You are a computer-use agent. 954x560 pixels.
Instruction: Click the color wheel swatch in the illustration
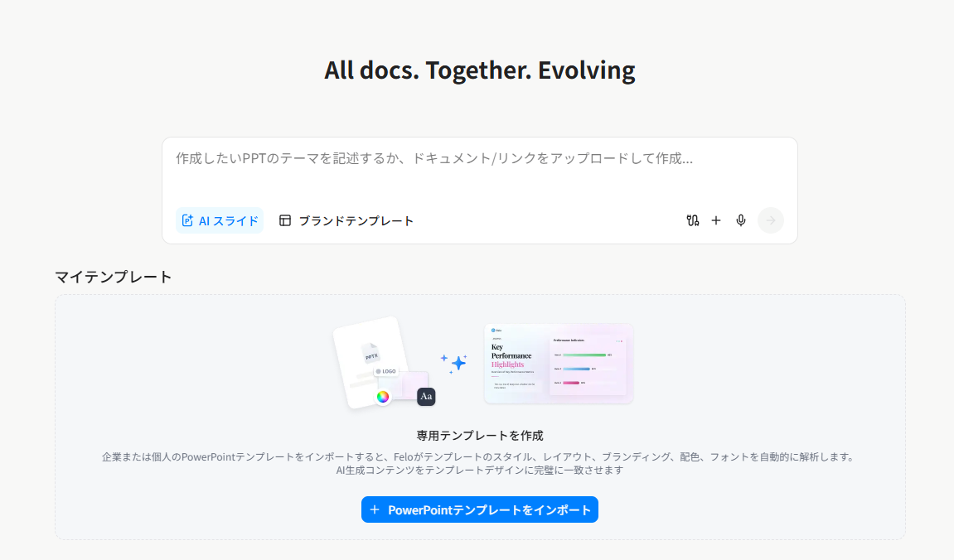384,396
